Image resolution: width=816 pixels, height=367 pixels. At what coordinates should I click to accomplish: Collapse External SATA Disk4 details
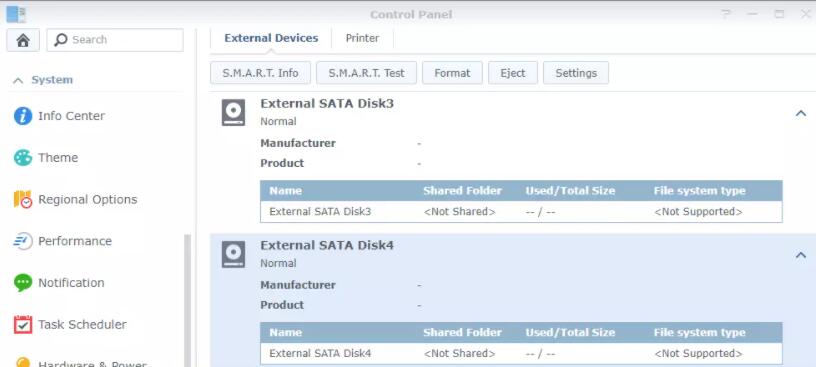pos(801,255)
